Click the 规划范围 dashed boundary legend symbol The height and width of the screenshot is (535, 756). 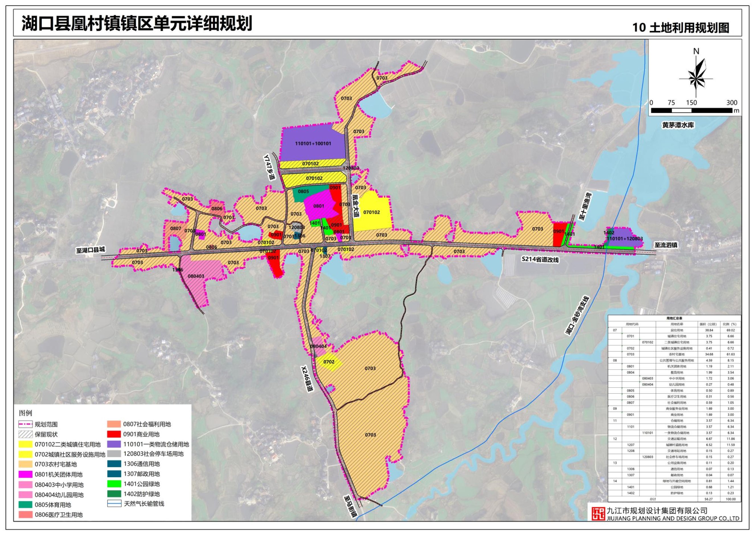tap(26, 424)
